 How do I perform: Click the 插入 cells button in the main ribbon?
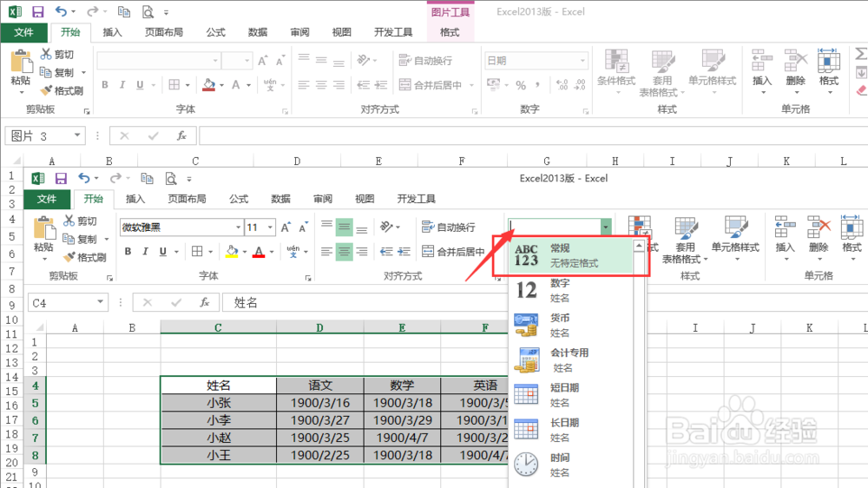(762, 70)
